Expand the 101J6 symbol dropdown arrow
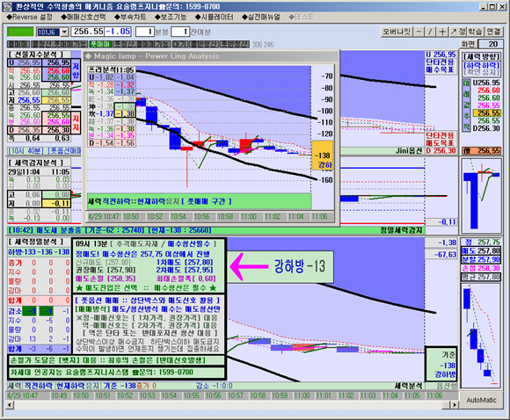This screenshot has width=510, height=420. pyautogui.click(x=64, y=32)
